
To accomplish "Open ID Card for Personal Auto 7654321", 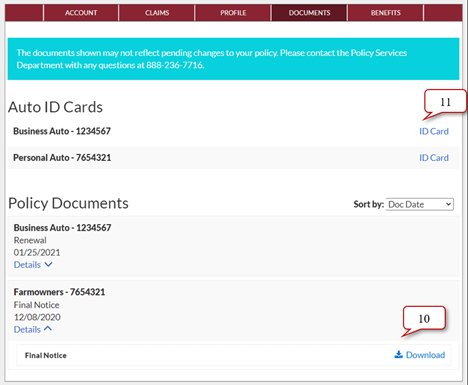I will click(x=434, y=158).
